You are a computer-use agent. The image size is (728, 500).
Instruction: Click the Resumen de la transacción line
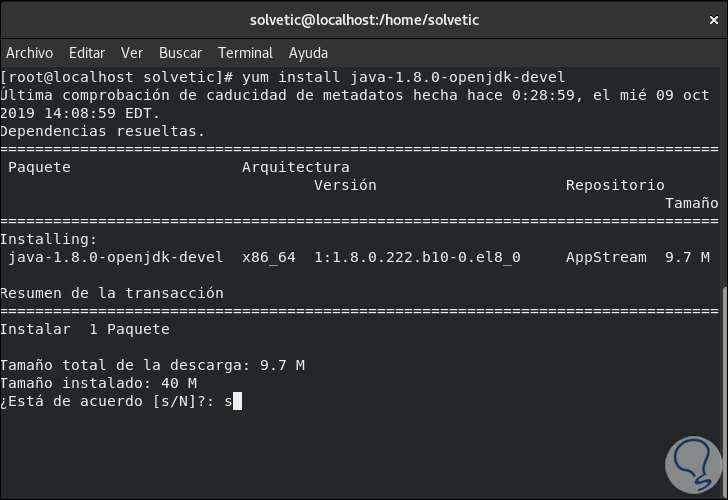click(112, 293)
